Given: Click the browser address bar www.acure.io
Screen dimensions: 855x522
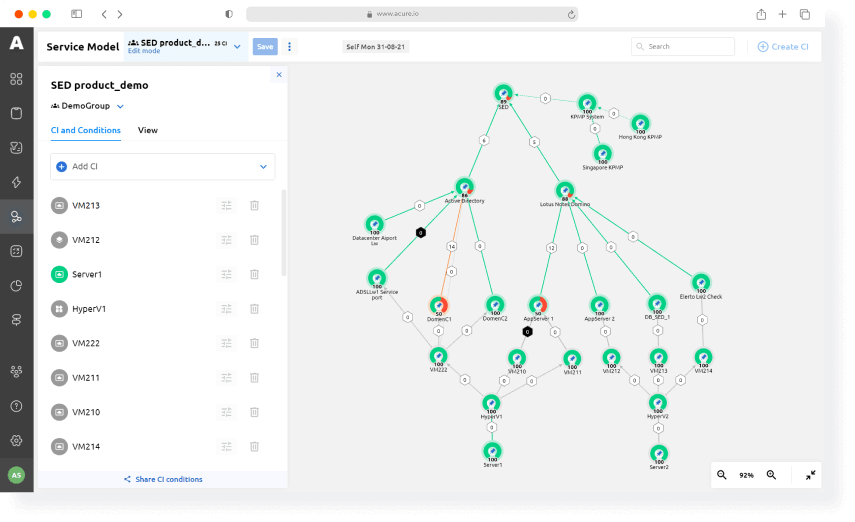Looking at the screenshot, I should tap(412, 14).
